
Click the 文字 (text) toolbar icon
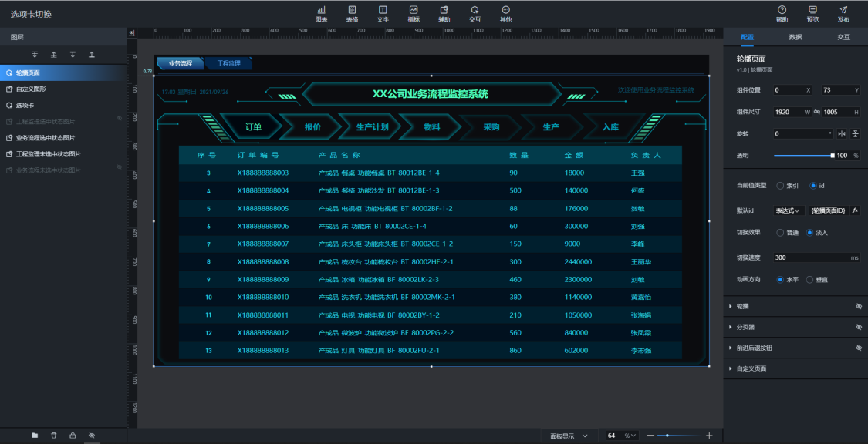coord(383,13)
